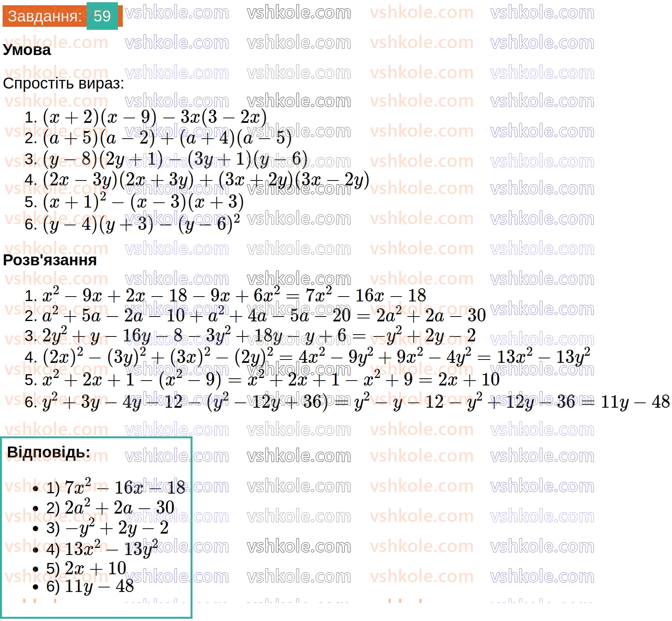Screen dimensions: 672x621
Task: Click answer 2) 2a²+2a−30
Action: point(110,507)
